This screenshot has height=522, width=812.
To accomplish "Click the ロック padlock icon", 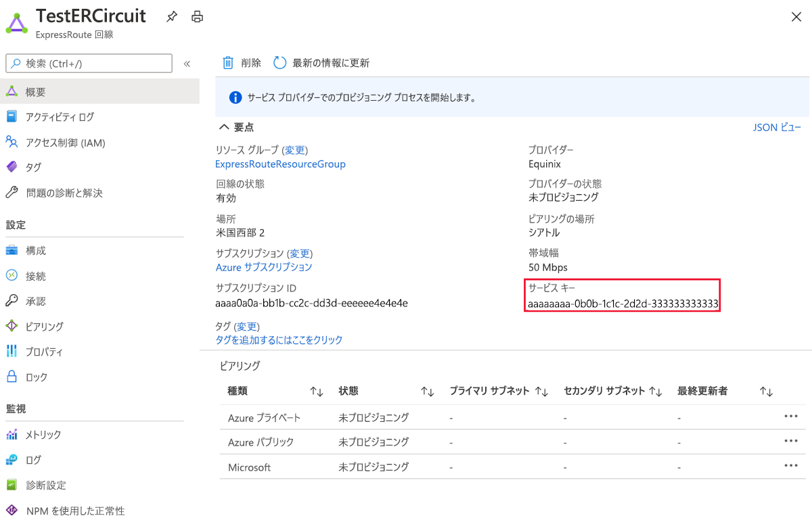I will [x=12, y=377].
